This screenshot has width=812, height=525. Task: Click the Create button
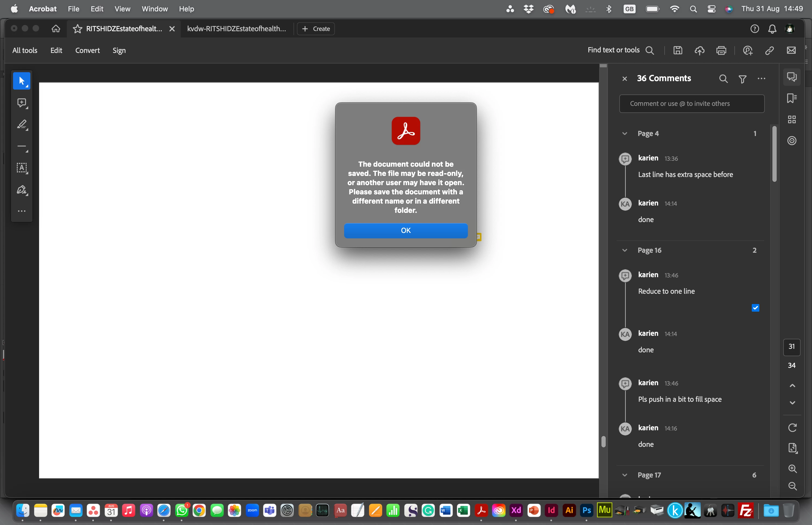coord(316,29)
